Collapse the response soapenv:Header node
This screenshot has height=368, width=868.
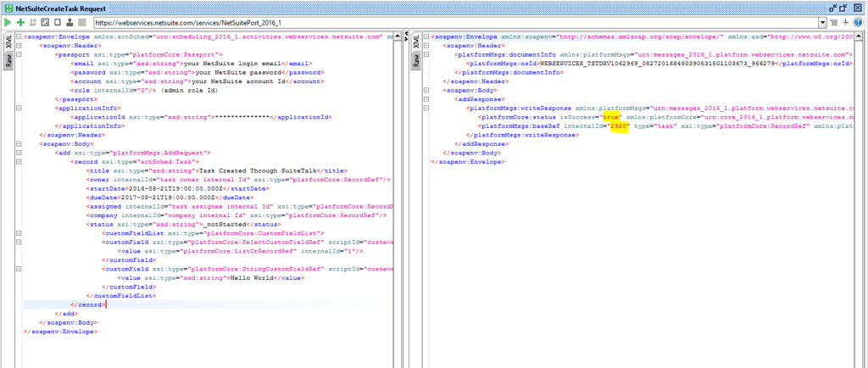[426, 46]
